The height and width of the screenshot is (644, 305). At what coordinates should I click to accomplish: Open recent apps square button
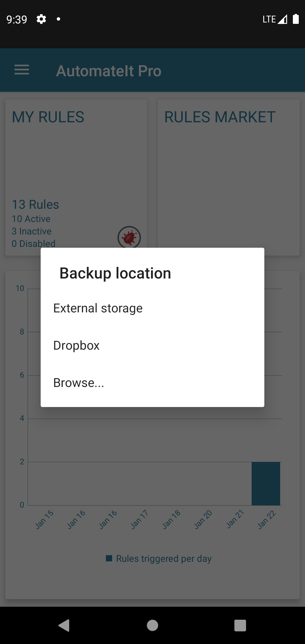point(240,625)
